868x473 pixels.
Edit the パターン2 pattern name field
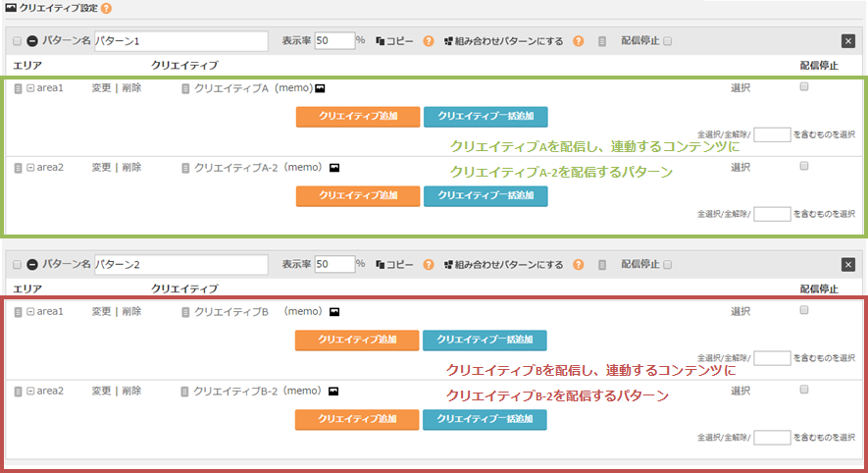(x=181, y=265)
